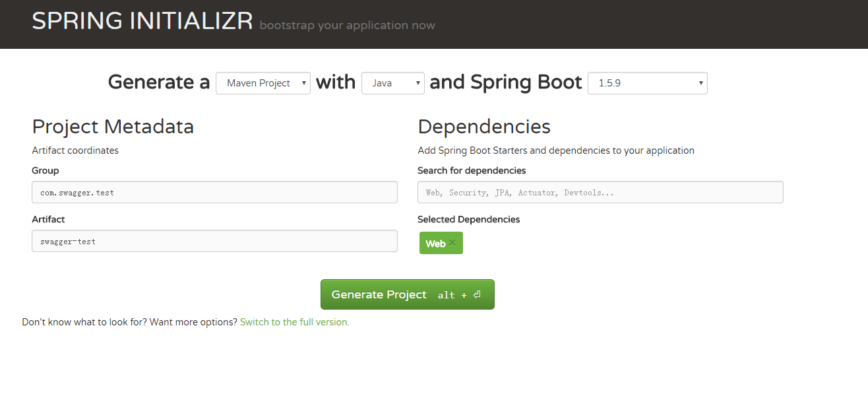Focus the Group input field
Image resolution: width=868 pixels, height=400 pixels.
pyautogui.click(x=214, y=192)
